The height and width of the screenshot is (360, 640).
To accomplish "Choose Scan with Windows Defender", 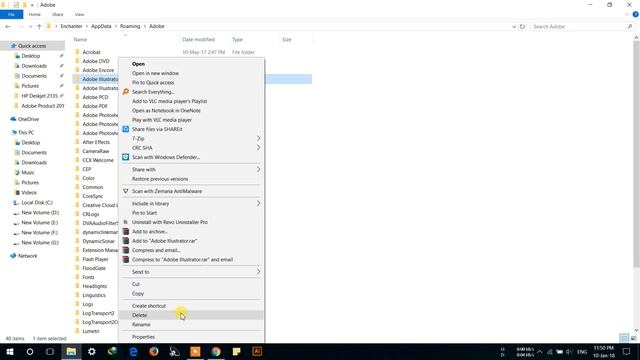I will pyautogui.click(x=166, y=158).
